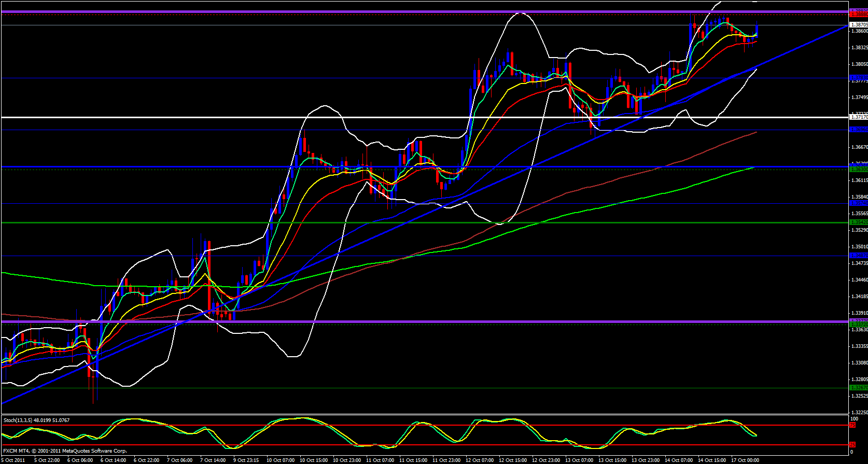Select the white 1.37170 price label
The width and height of the screenshot is (868, 464).
pos(858,117)
